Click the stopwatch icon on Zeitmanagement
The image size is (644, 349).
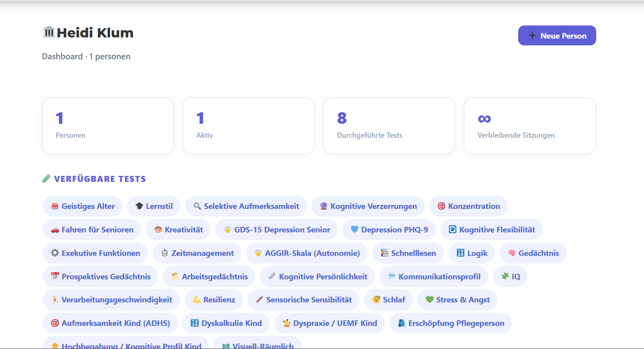point(165,253)
